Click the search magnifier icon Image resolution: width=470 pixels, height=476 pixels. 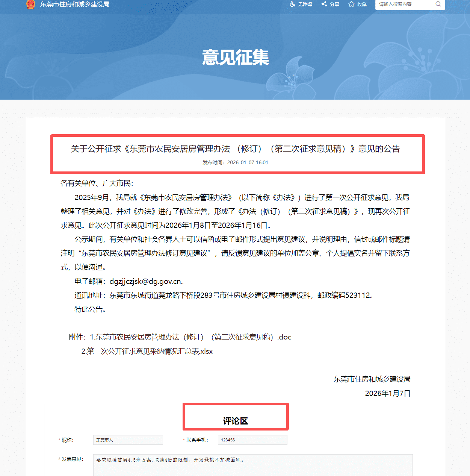point(438,4)
